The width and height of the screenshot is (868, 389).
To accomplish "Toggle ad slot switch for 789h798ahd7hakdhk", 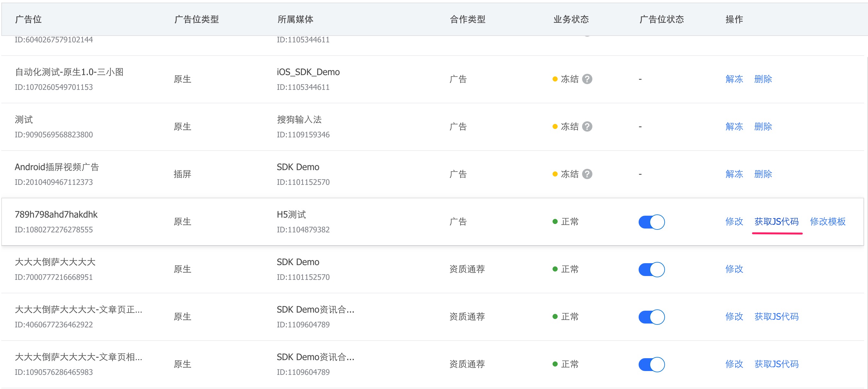I will point(651,222).
